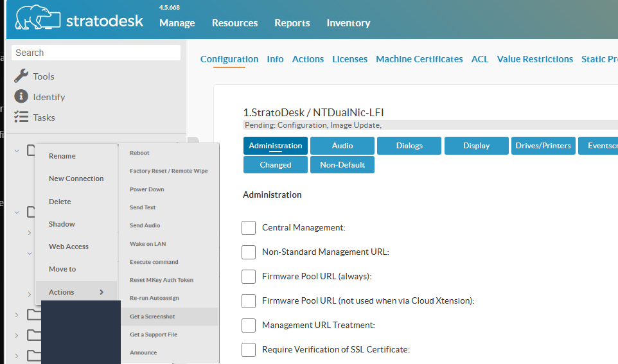Select the Audio category button
The image size is (618, 364).
tap(342, 146)
